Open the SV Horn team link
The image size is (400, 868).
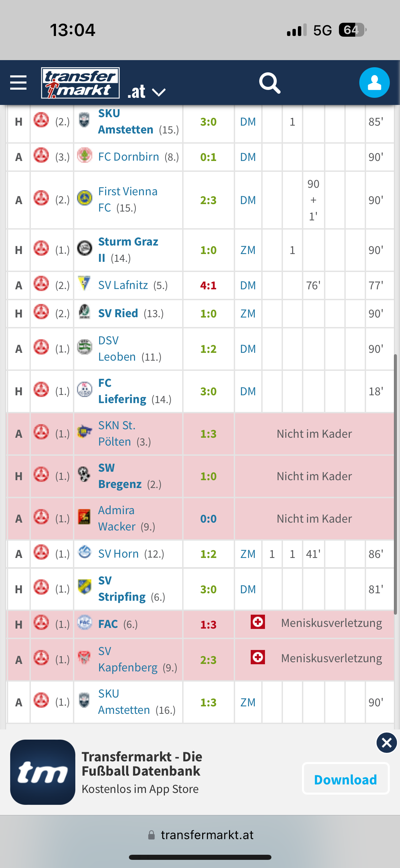[118, 554]
